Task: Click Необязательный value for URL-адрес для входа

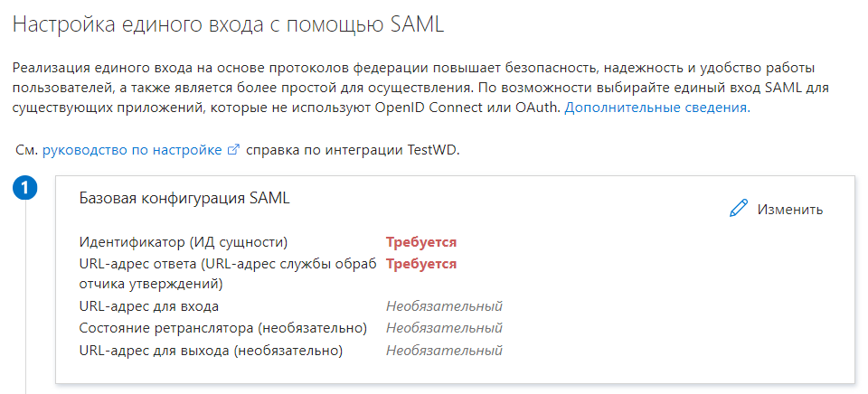Action: [x=444, y=306]
